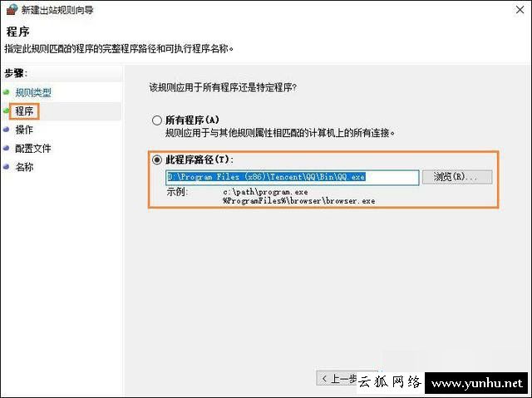The width and height of the screenshot is (532, 398).
Task: Click the blue bullet beside 名称
Action: coord(6,166)
